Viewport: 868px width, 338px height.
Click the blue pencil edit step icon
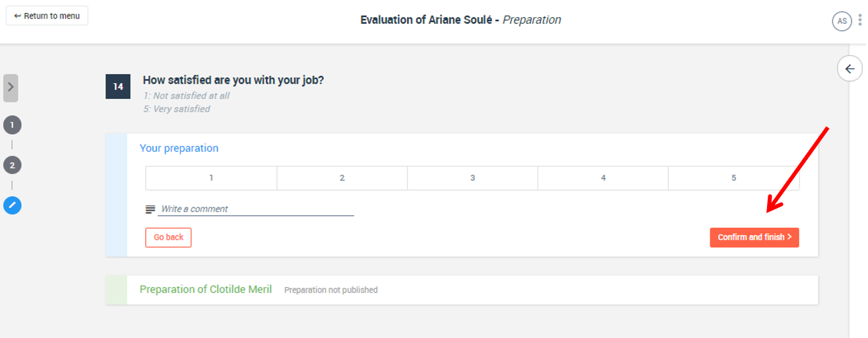(x=12, y=205)
